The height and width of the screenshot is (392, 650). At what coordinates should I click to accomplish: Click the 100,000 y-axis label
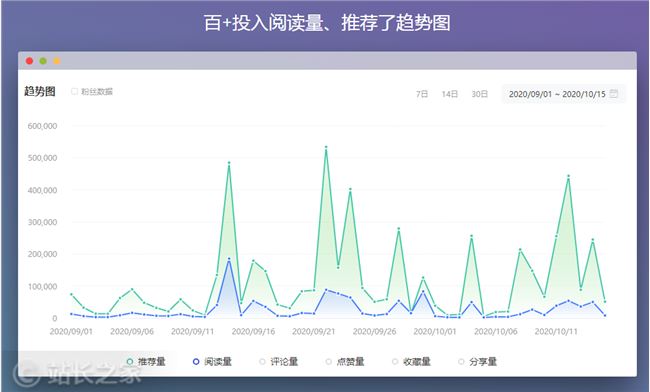point(42,286)
